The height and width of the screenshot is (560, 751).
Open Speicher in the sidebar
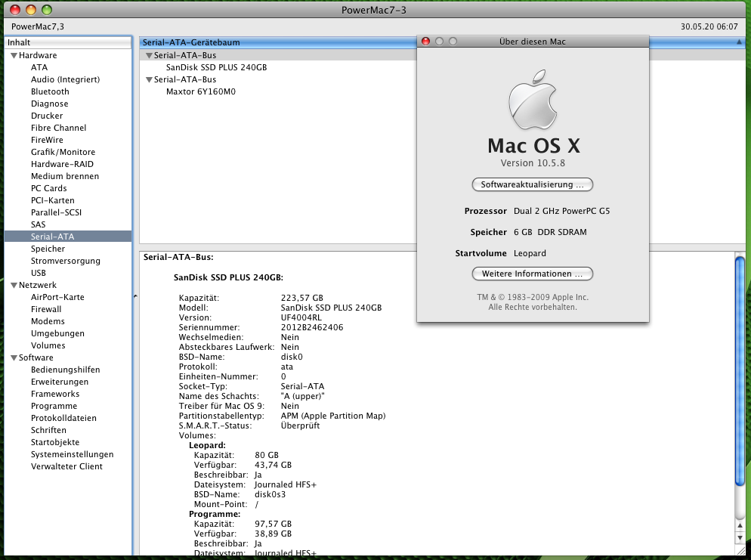coord(48,249)
